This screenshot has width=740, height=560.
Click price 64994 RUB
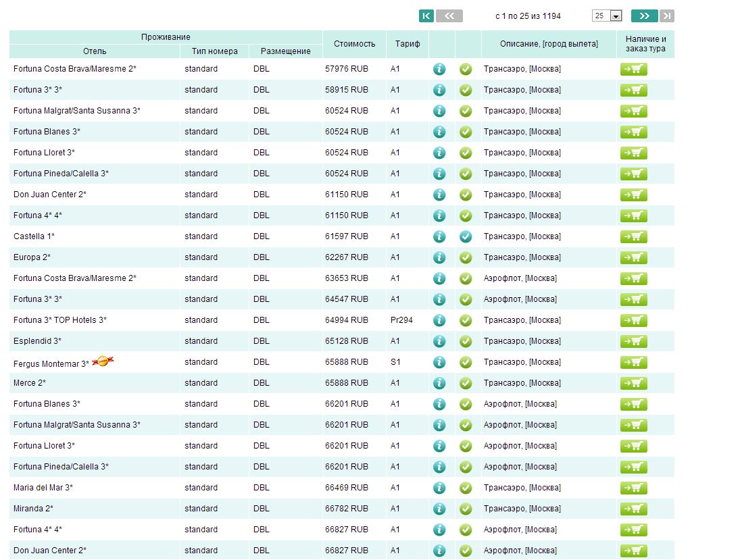coord(347,320)
